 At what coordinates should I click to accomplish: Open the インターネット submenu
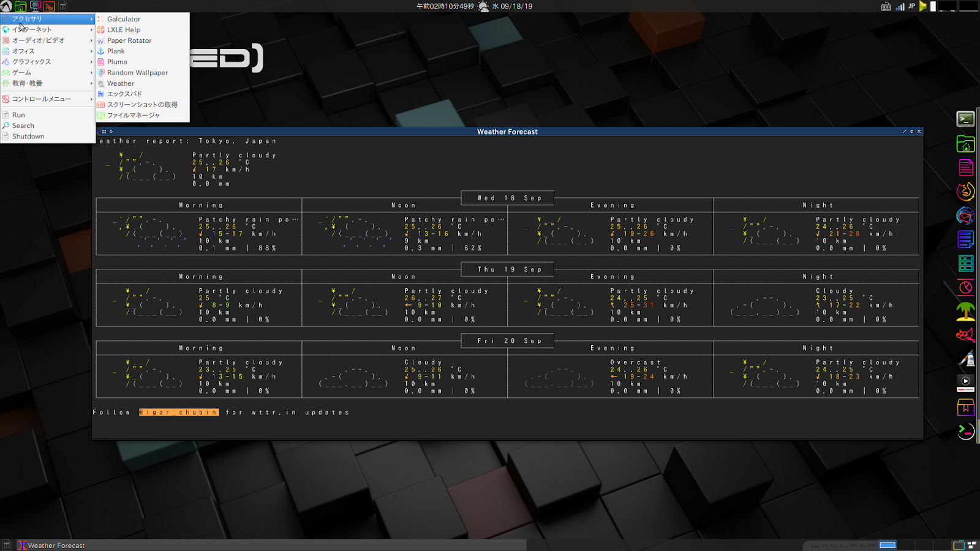coord(48,29)
